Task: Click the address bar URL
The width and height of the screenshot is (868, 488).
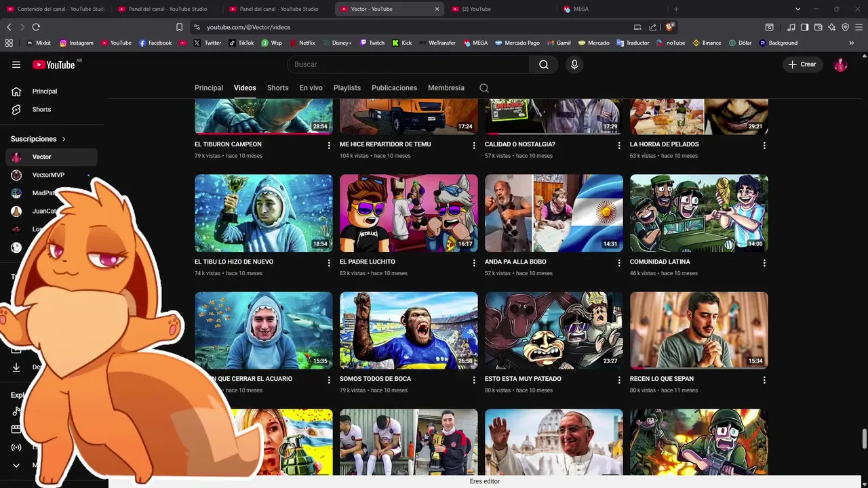Action: (248, 27)
